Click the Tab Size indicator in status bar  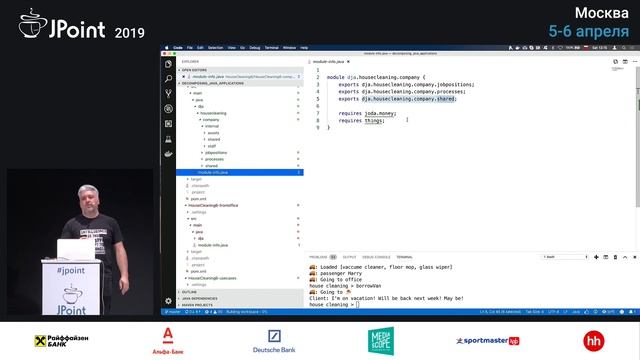534,312
